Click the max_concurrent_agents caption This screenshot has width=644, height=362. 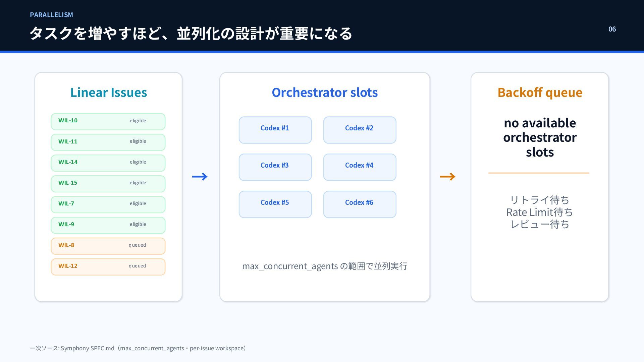click(x=325, y=266)
